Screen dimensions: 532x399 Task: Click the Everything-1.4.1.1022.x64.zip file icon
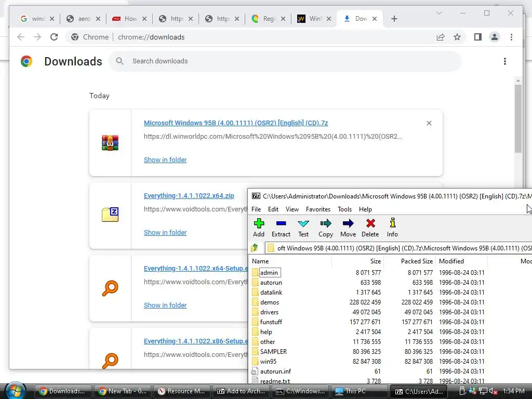110,215
